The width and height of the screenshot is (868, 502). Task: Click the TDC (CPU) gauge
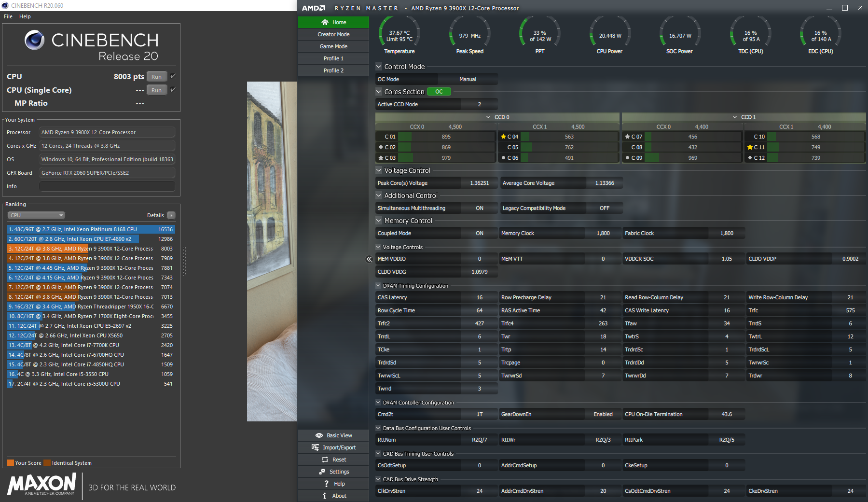tap(750, 35)
